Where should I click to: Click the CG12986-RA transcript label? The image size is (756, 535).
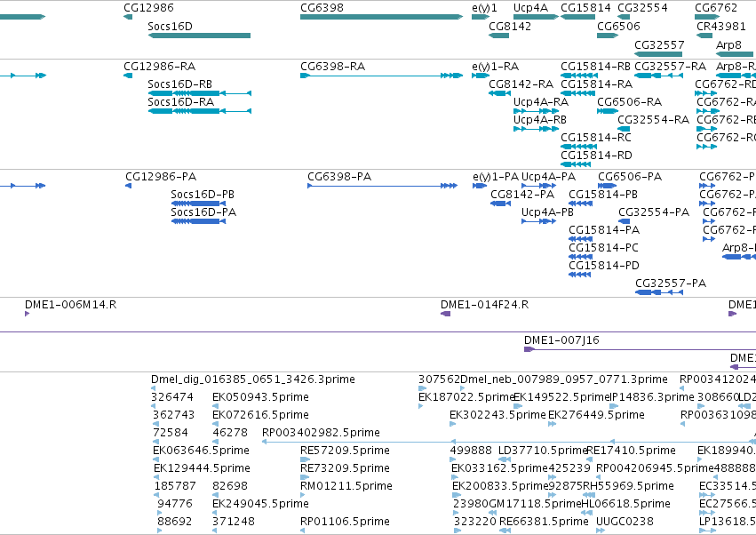pyautogui.click(x=159, y=66)
